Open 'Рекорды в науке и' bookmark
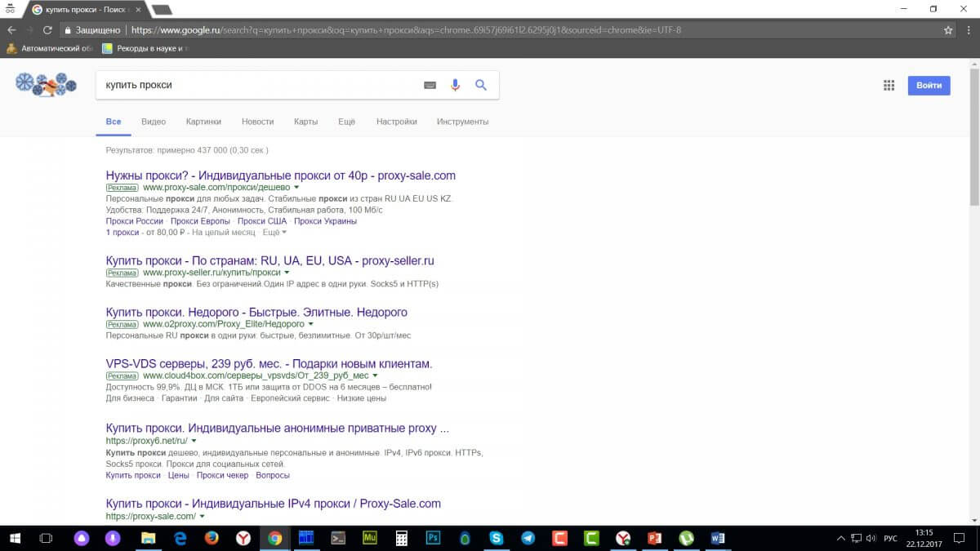 coord(145,48)
